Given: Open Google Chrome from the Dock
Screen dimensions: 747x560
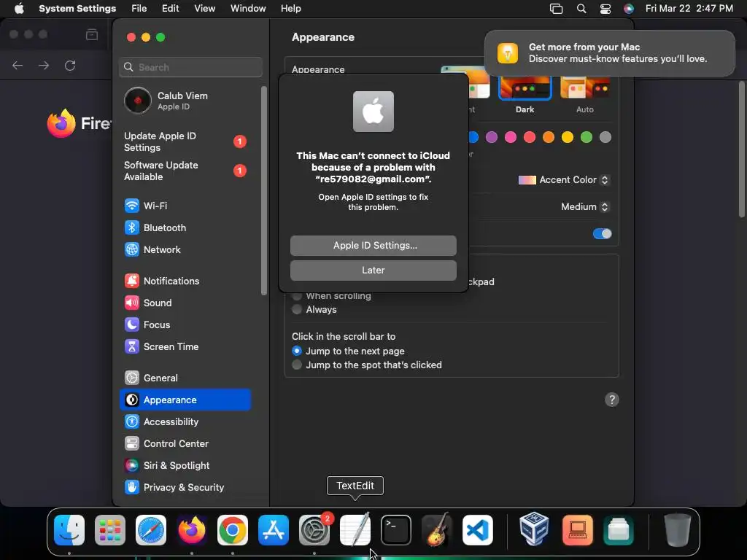Looking at the screenshot, I should [x=233, y=530].
